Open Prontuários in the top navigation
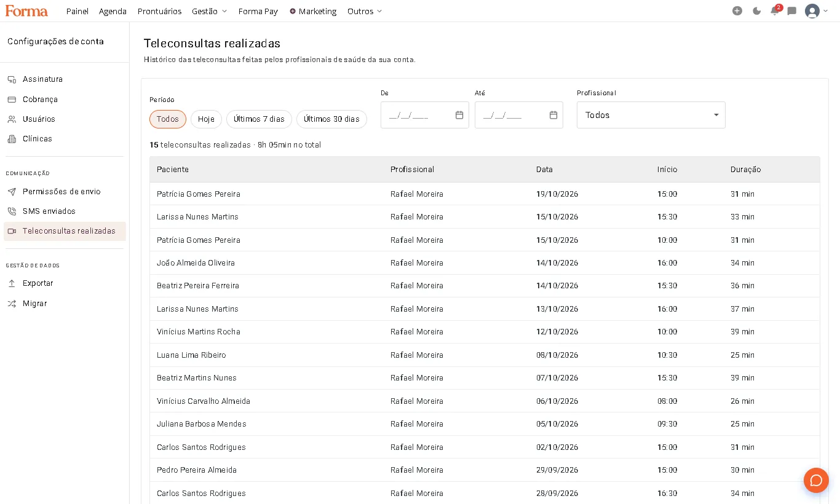This screenshot has width=840, height=504. [159, 11]
